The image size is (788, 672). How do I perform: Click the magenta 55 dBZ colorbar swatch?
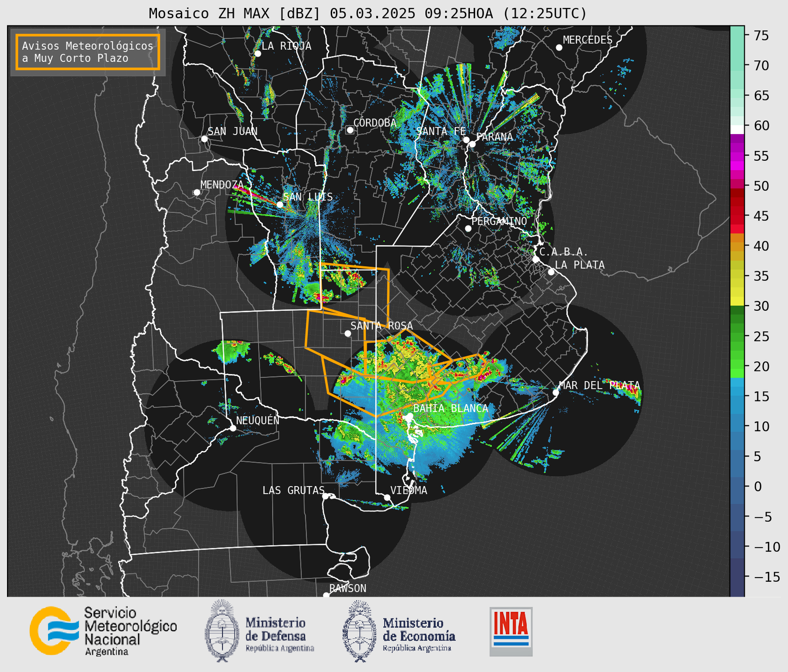[737, 156]
